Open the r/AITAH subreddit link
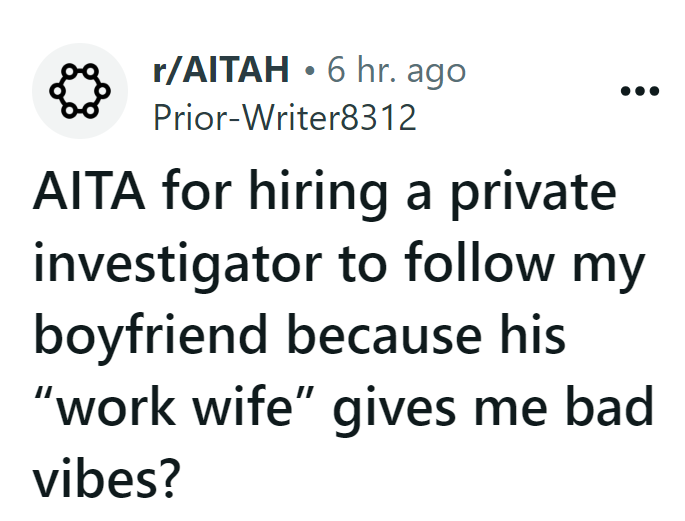The height and width of the screenshot is (521, 685). 222,70
